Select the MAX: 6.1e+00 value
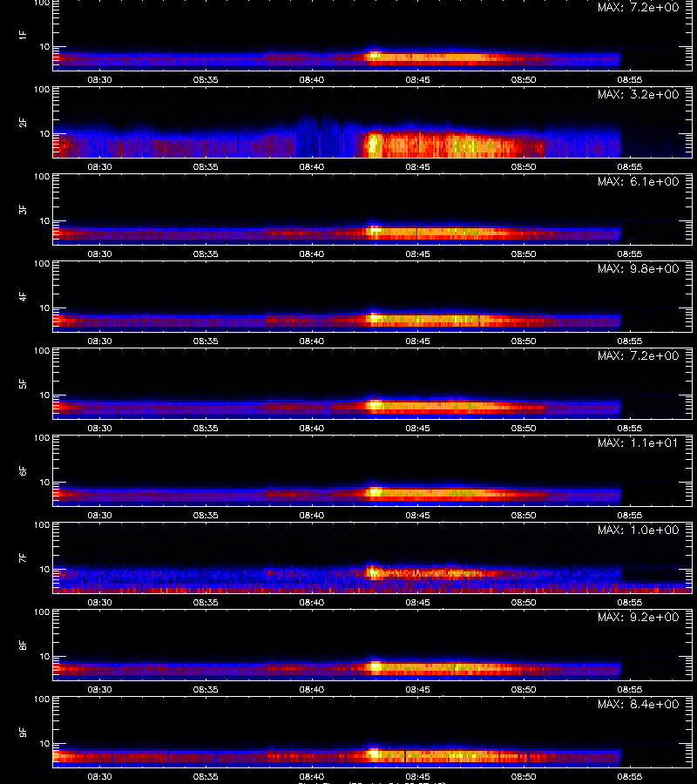The height and width of the screenshot is (784, 697). 638,181
